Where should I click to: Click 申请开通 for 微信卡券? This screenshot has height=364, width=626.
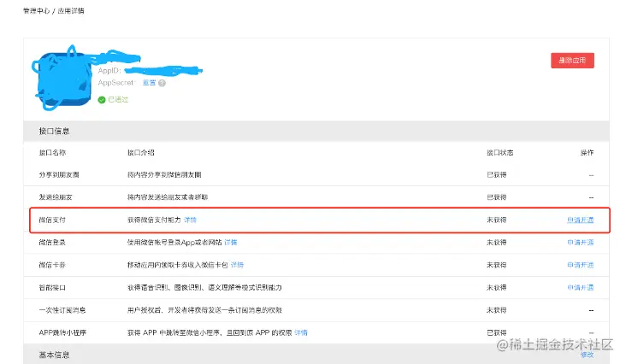pyautogui.click(x=581, y=265)
